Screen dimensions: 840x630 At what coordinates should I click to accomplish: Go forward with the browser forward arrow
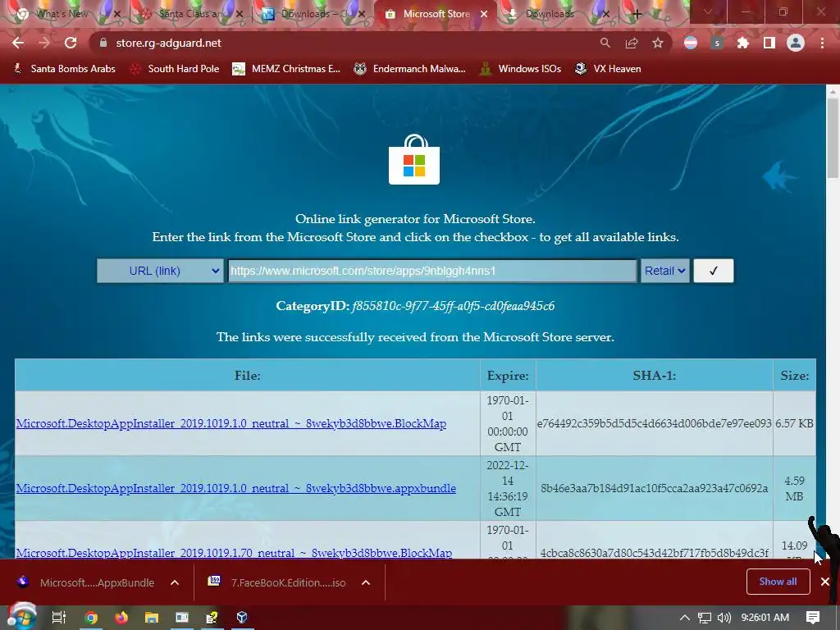(44, 43)
